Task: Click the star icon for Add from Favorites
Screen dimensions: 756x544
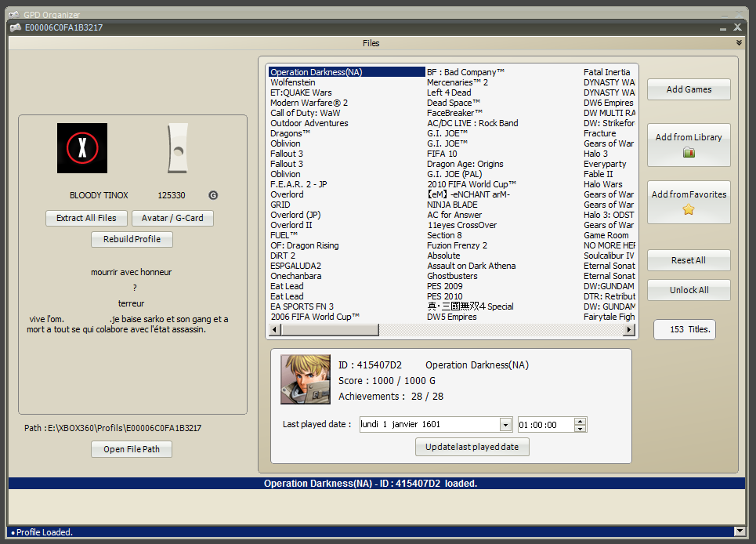Action: pyautogui.click(x=689, y=209)
